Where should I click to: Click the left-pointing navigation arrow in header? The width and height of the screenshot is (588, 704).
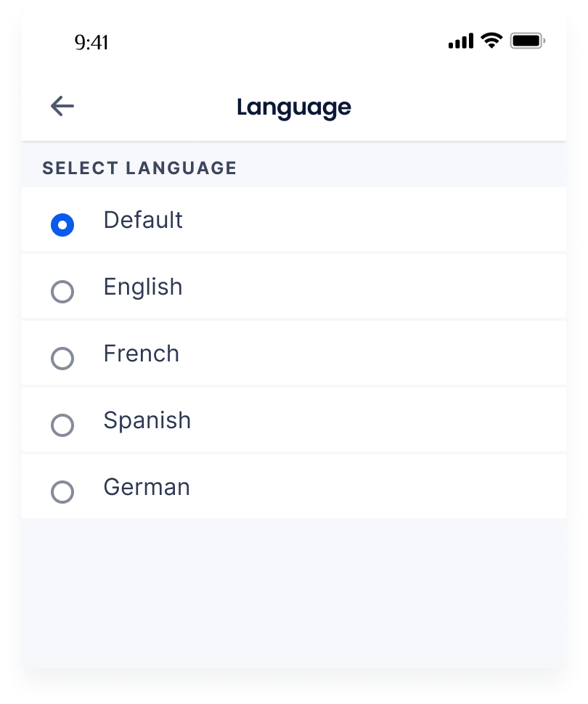coord(61,106)
